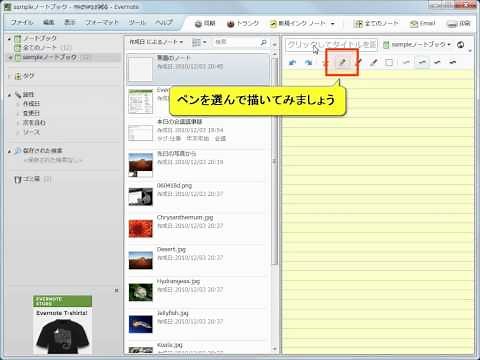Open the Tools (ツール) menu
This screenshot has height=360, width=480.
(x=137, y=22)
